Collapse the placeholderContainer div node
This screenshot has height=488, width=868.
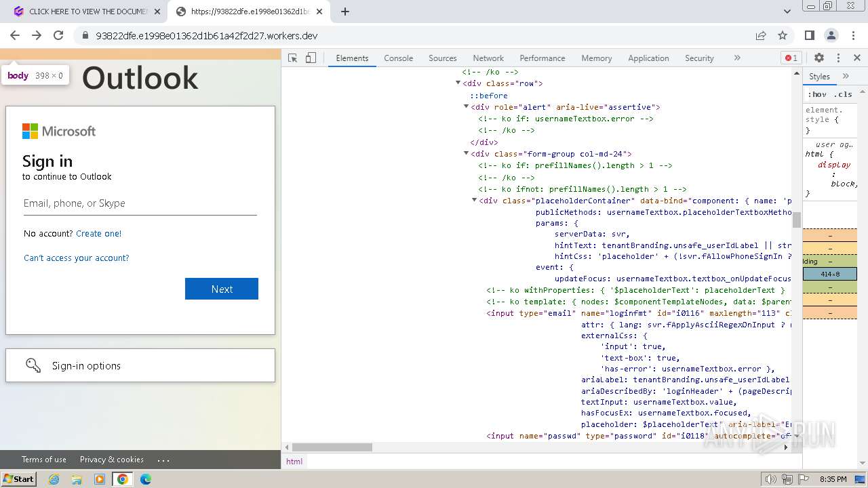[474, 201]
